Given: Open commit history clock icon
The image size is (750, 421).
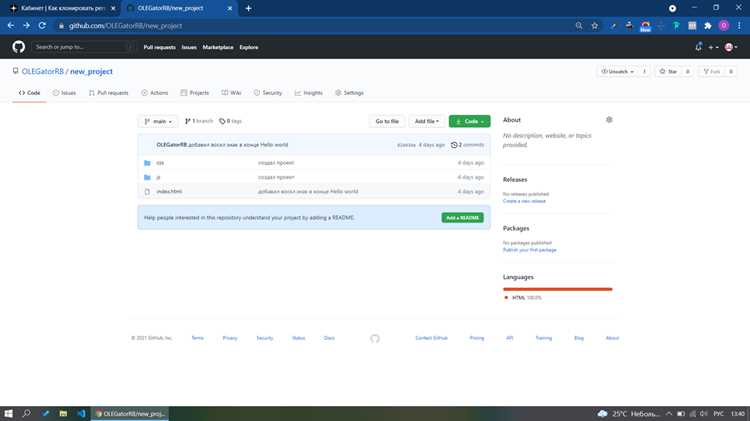Looking at the screenshot, I should [x=454, y=144].
